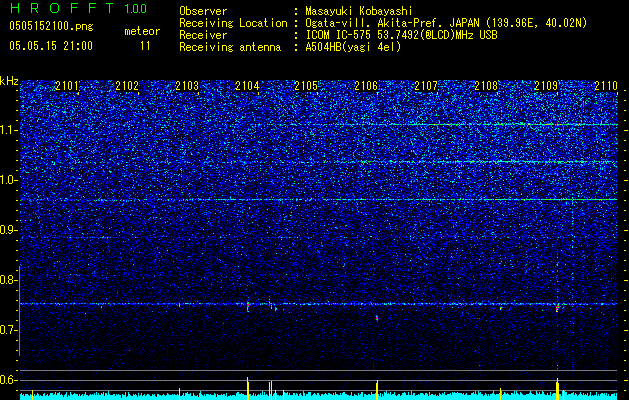The height and width of the screenshot is (400, 629).
Task: Click the 1.1 kHz axis label
Action: click(9, 130)
